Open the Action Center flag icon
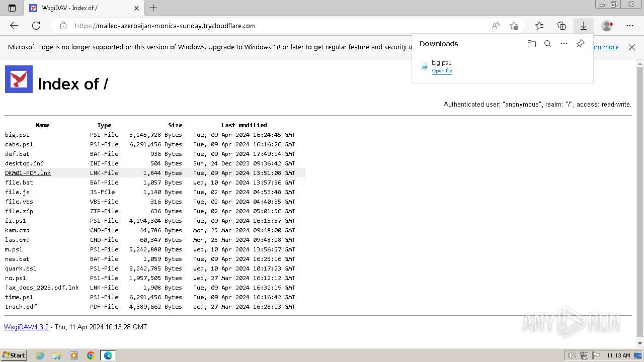 [x=596, y=355]
